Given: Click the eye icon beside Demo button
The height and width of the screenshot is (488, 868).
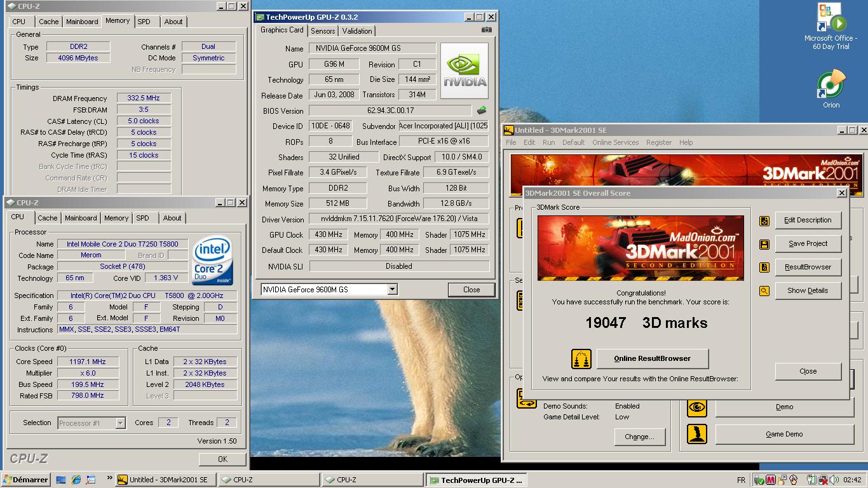Looking at the screenshot, I should (697, 407).
